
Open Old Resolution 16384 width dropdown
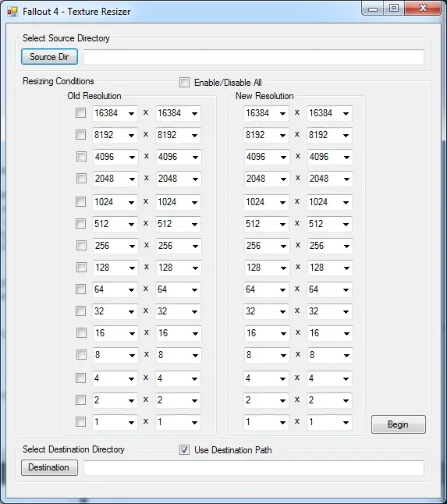(x=115, y=113)
